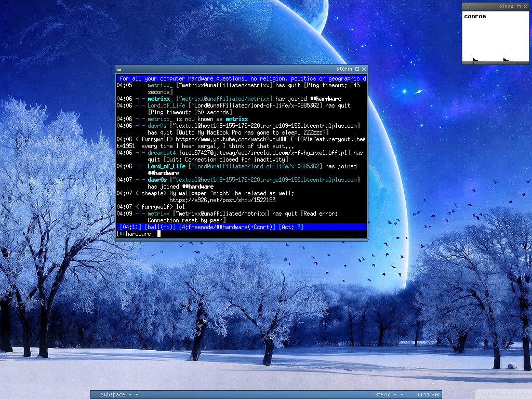This screenshot has width=532, height=399.
Task: Maximize the xload window
Action: point(518,6)
